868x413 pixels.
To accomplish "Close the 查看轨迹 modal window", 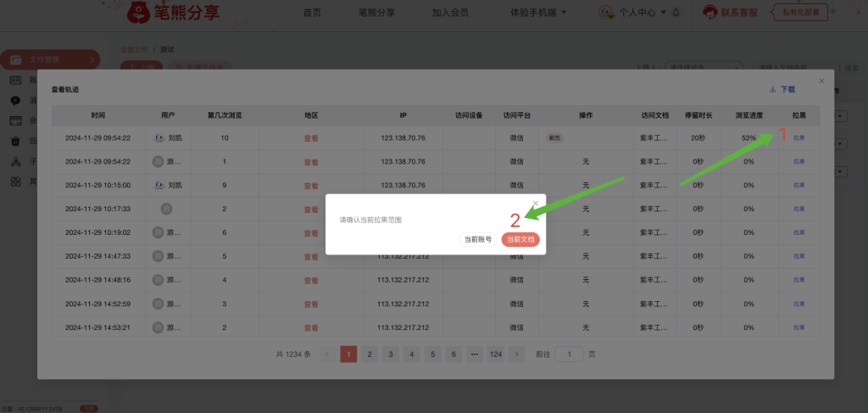I will pos(821,81).
